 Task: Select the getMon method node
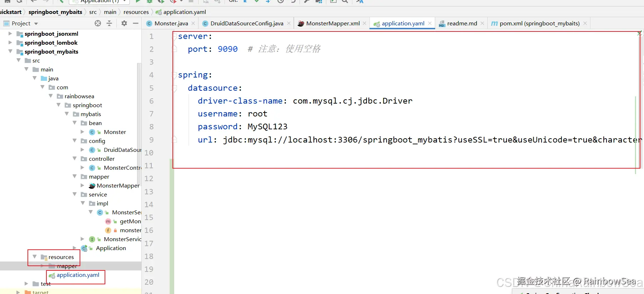[130, 221]
